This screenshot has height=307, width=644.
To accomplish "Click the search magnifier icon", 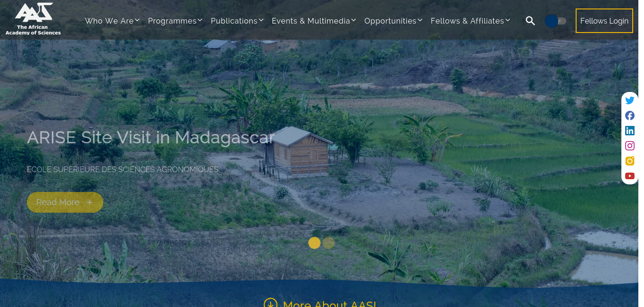I will [530, 21].
